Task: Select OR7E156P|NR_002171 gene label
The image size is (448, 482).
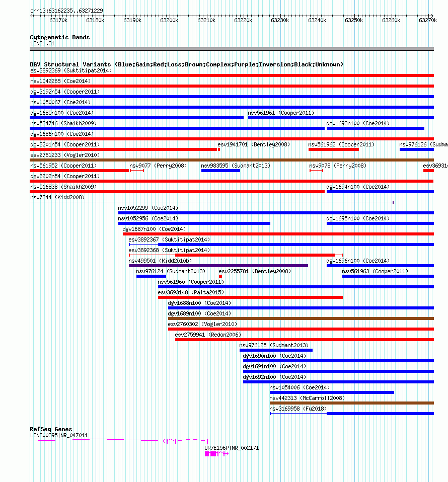Action: click(x=232, y=448)
